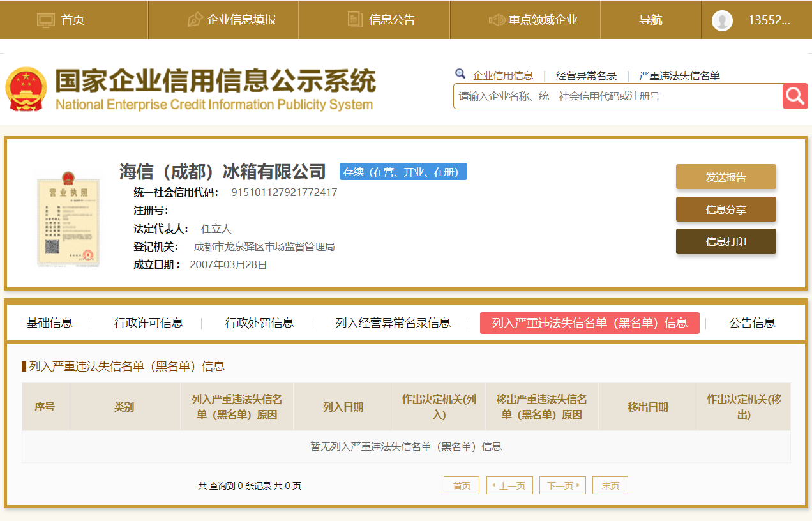Open the user avatar icon
812x521 pixels.
(722, 20)
